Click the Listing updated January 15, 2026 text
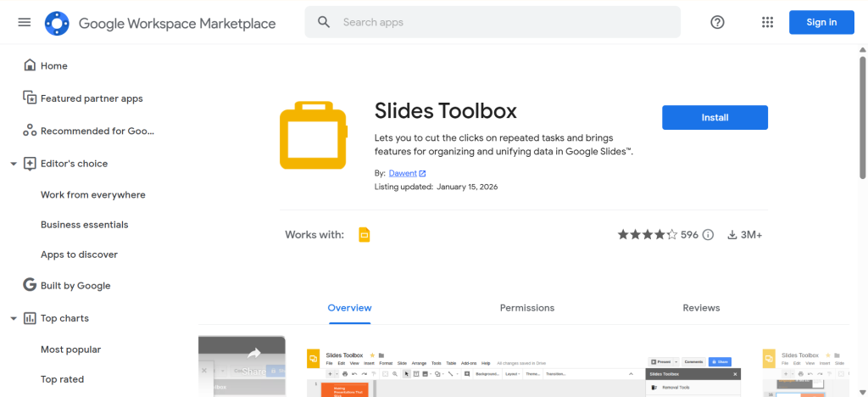The width and height of the screenshot is (868, 397). coord(437,187)
